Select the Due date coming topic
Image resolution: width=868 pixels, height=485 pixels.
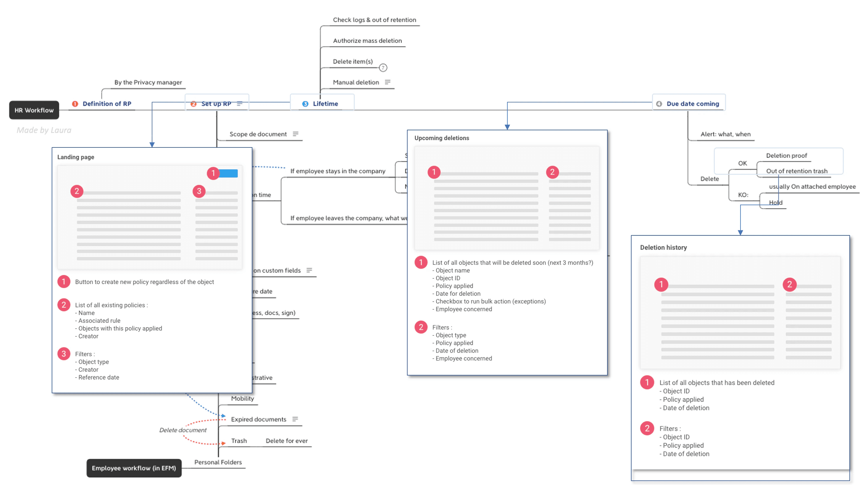pyautogui.click(x=693, y=104)
